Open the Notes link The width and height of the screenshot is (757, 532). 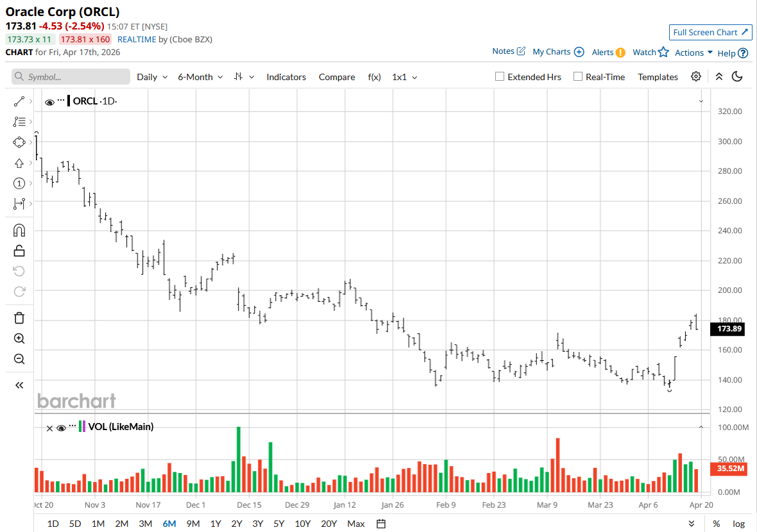508,51
